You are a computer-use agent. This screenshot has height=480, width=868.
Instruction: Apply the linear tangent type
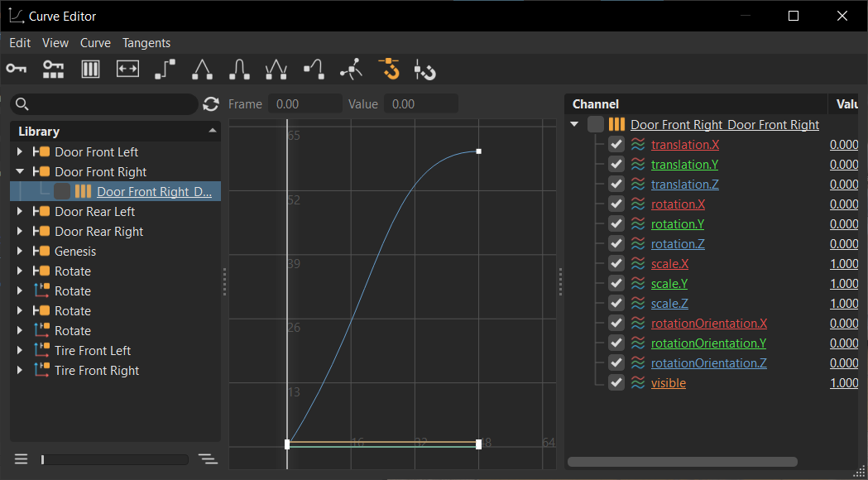[202, 70]
